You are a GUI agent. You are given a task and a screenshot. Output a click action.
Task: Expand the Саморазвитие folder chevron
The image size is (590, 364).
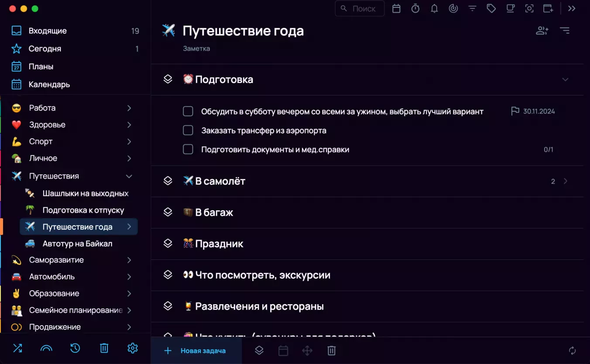tap(129, 260)
